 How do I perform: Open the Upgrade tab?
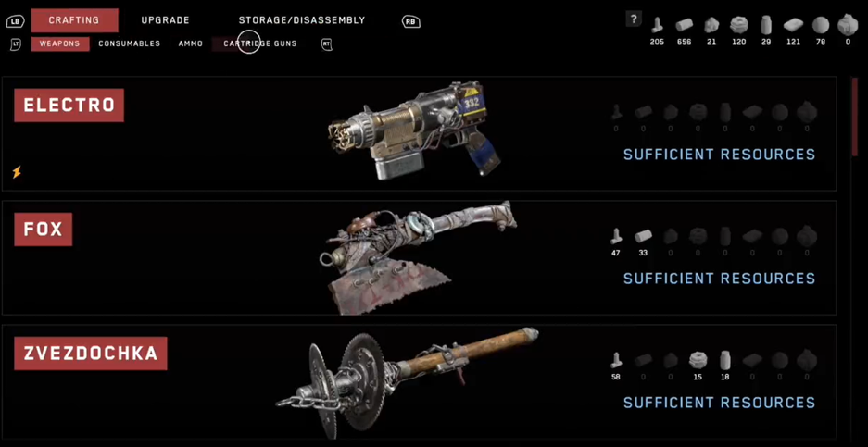coord(166,20)
